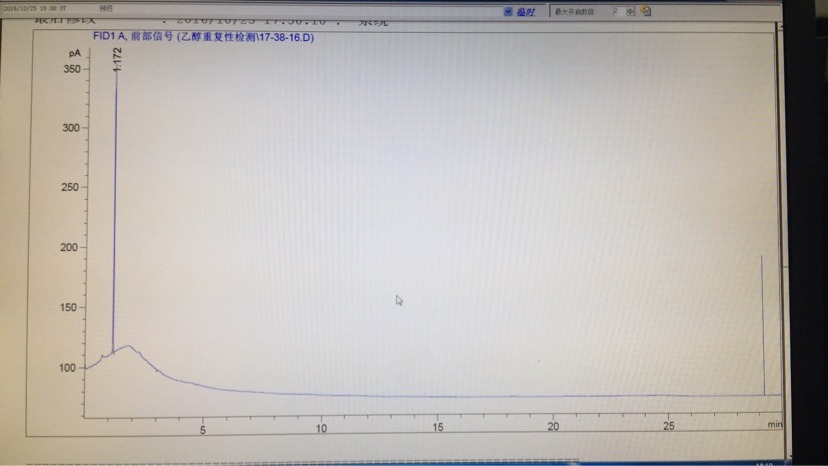Click the 15 tick label on the x-axis
The height and width of the screenshot is (466, 828).
point(438,427)
